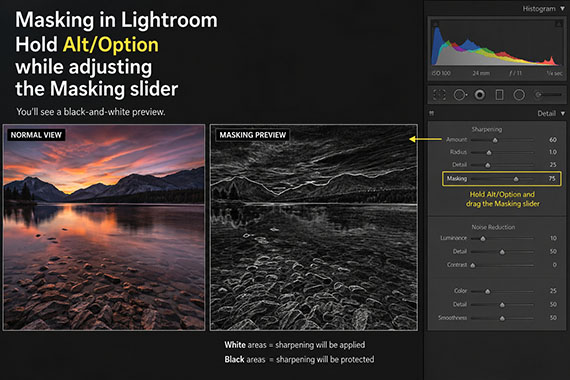This screenshot has width=570, height=380.
Task: Click the Contrast slider label
Action: [x=457, y=265]
